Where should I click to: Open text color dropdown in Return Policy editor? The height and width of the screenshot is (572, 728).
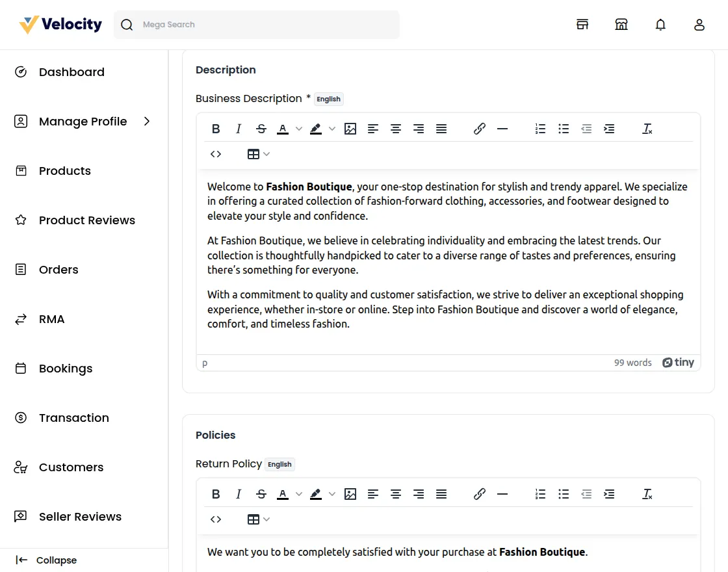tap(298, 494)
